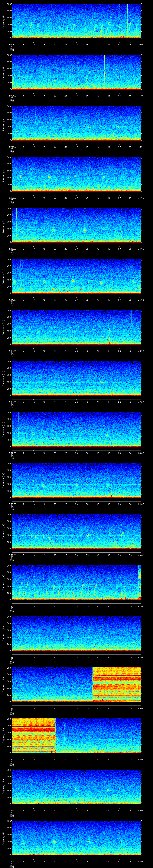The height and width of the screenshot is (868, 153).
Task: Select the spectrogram plot starting at 3:41:00
Action: pos(76,633)
